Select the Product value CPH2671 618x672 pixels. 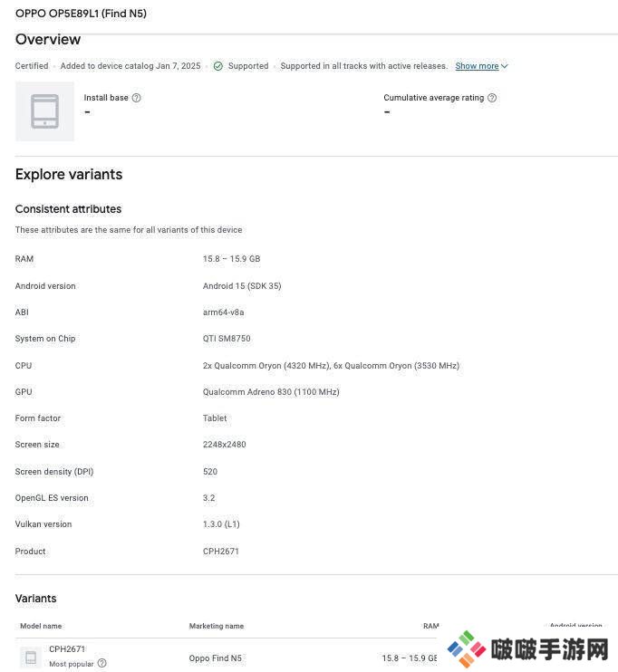(x=221, y=552)
